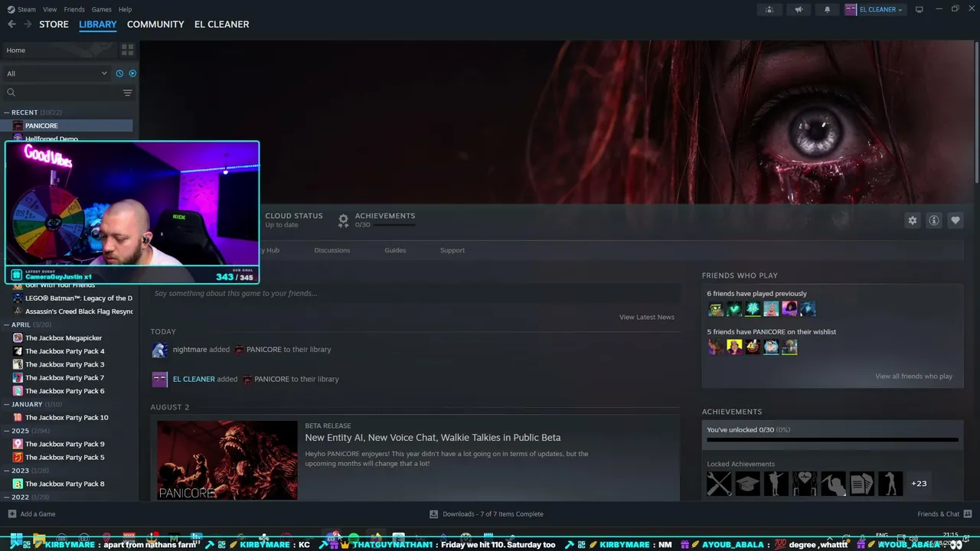Open the Games menu
This screenshot has height=551, width=980.
tap(101, 9)
